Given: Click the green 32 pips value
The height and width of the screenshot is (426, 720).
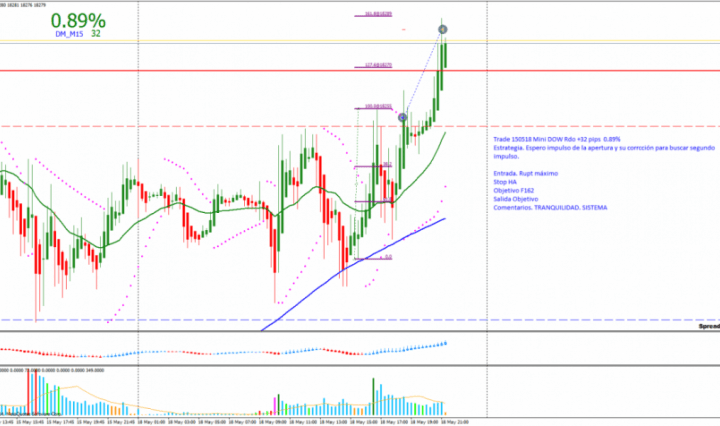Looking at the screenshot, I should pyautogui.click(x=95, y=34).
